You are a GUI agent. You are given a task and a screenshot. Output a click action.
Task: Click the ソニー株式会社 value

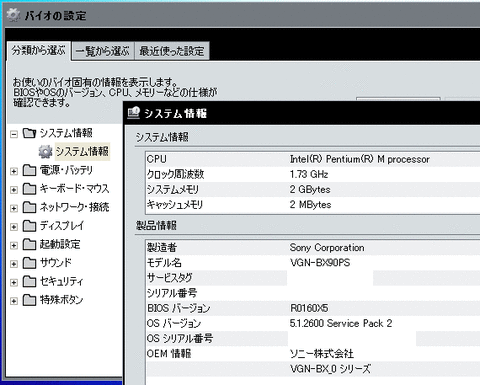tap(322, 353)
